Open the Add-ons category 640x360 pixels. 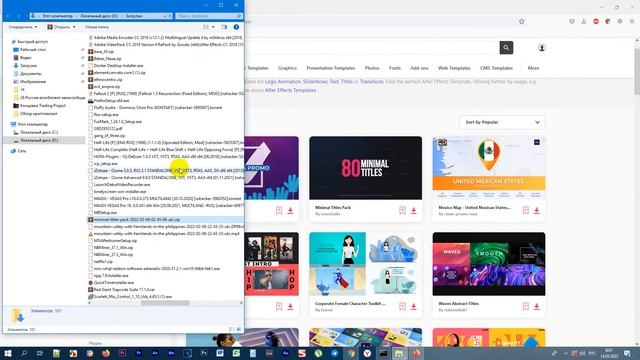(x=419, y=68)
